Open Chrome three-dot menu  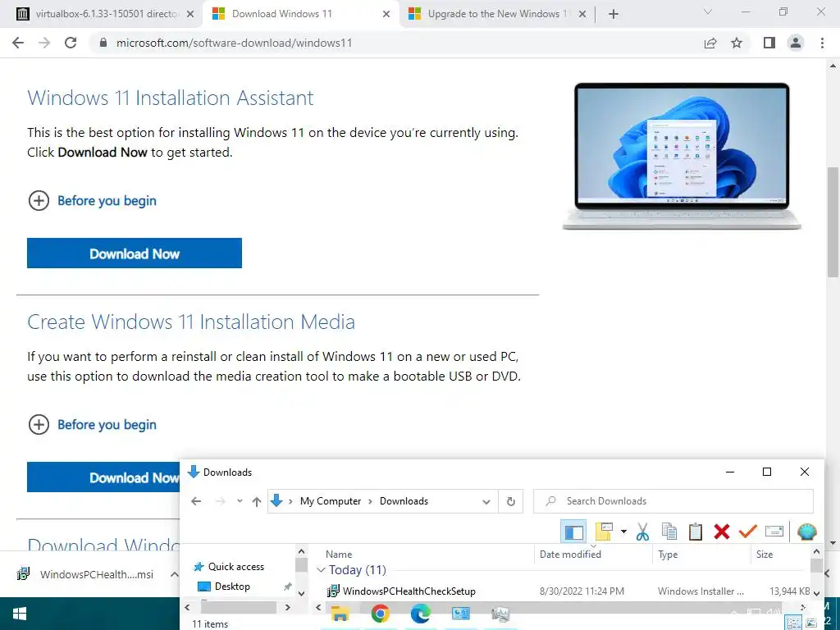tap(822, 43)
